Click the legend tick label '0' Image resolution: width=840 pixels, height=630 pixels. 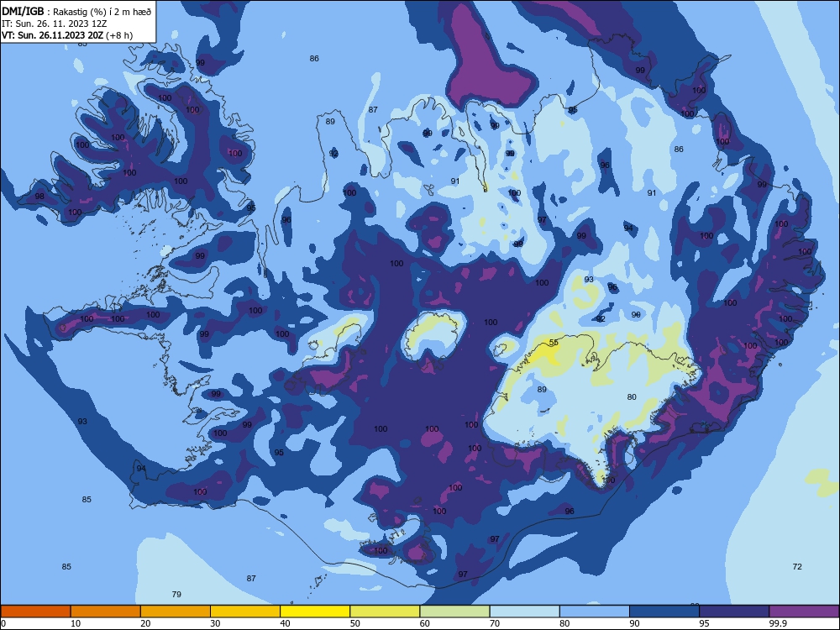point(3,623)
